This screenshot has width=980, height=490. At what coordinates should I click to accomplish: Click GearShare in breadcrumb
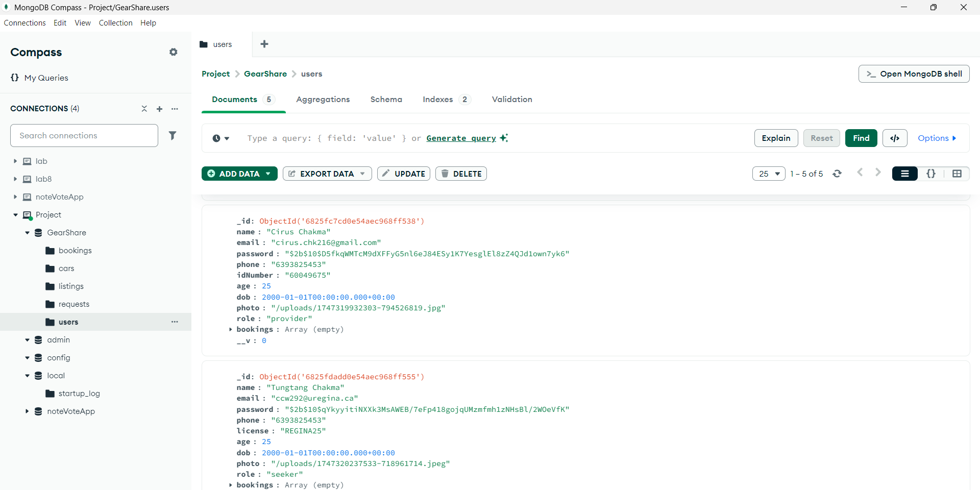(265, 74)
